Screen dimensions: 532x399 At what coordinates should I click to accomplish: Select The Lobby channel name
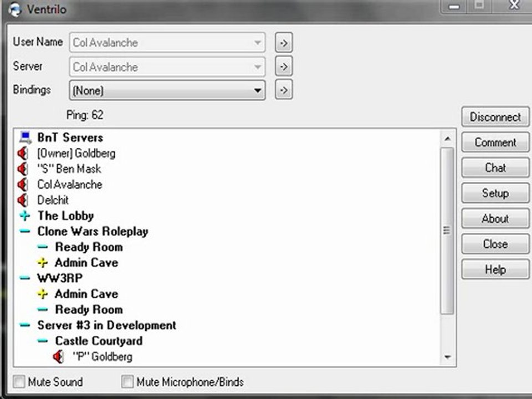click(65, 216)
